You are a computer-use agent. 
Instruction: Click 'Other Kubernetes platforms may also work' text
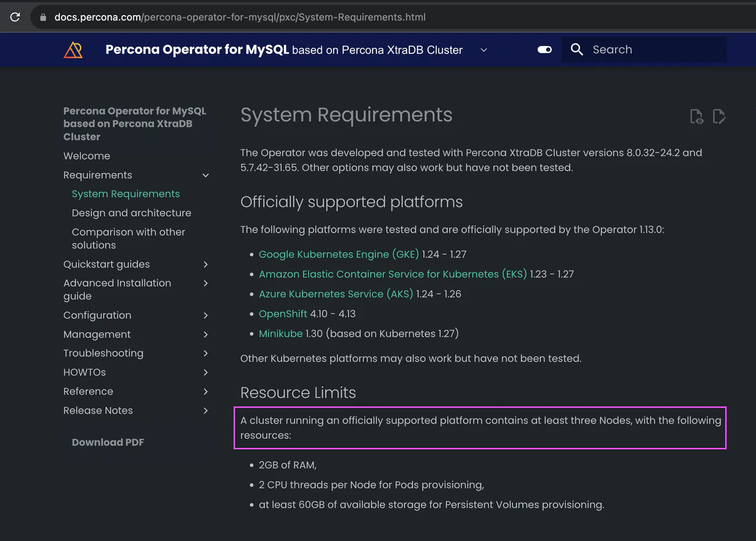coord(411,358)
